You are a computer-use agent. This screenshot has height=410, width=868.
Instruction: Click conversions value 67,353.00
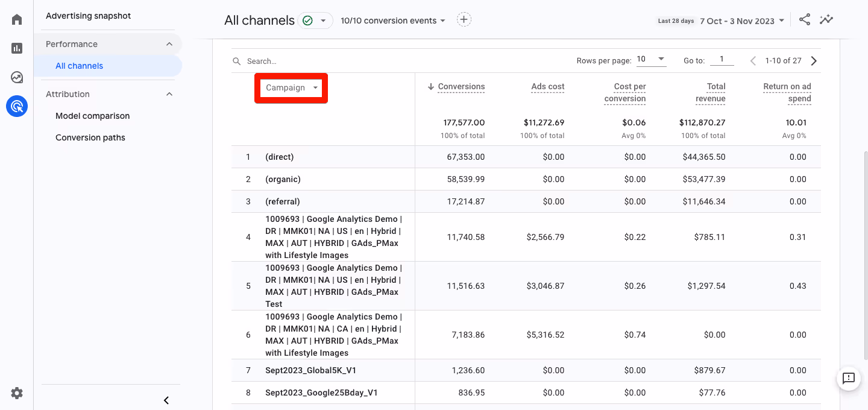[466, 157]
